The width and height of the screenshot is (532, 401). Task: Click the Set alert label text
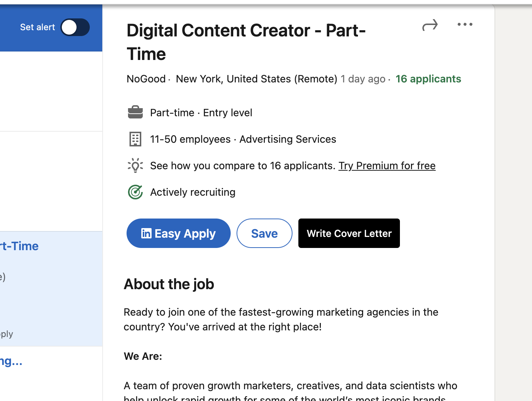coord(38,27)
